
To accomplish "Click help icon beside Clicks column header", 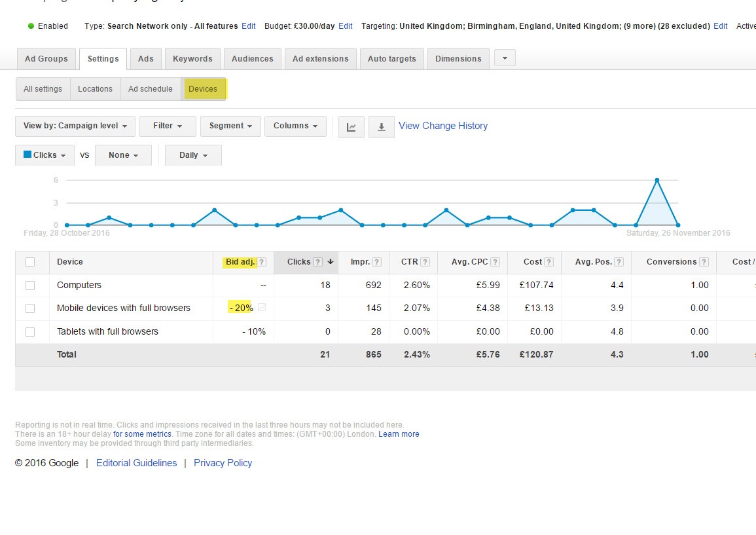I will pos(317,262).
